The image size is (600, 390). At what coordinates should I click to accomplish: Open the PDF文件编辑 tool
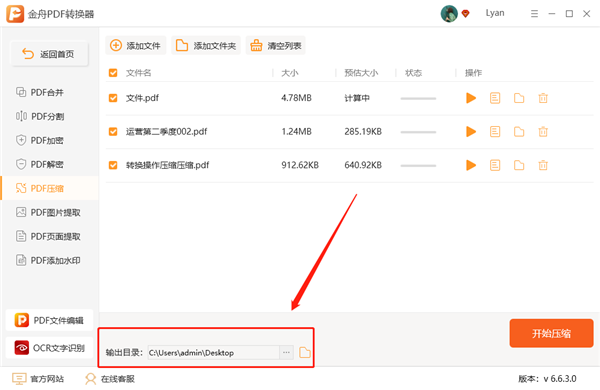[49, 320]
